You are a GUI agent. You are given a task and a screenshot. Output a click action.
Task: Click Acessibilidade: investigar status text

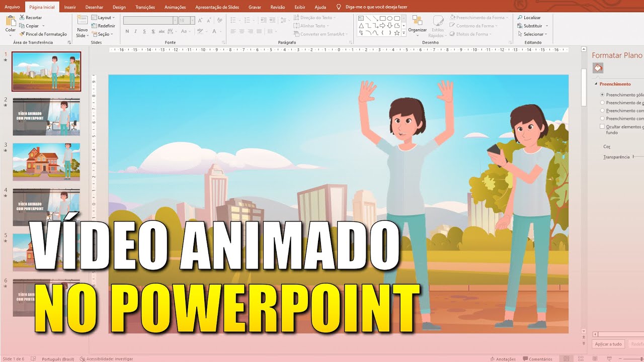tap(106, 359)
